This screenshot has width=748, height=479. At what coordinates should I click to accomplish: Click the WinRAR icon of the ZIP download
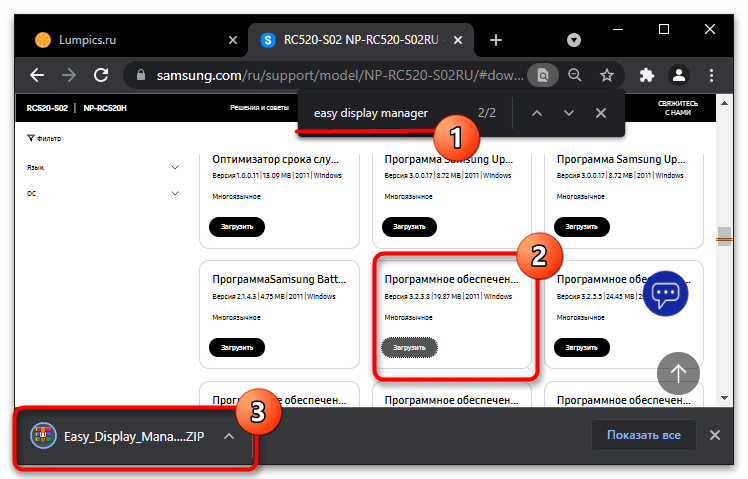(x=43, y=436)
